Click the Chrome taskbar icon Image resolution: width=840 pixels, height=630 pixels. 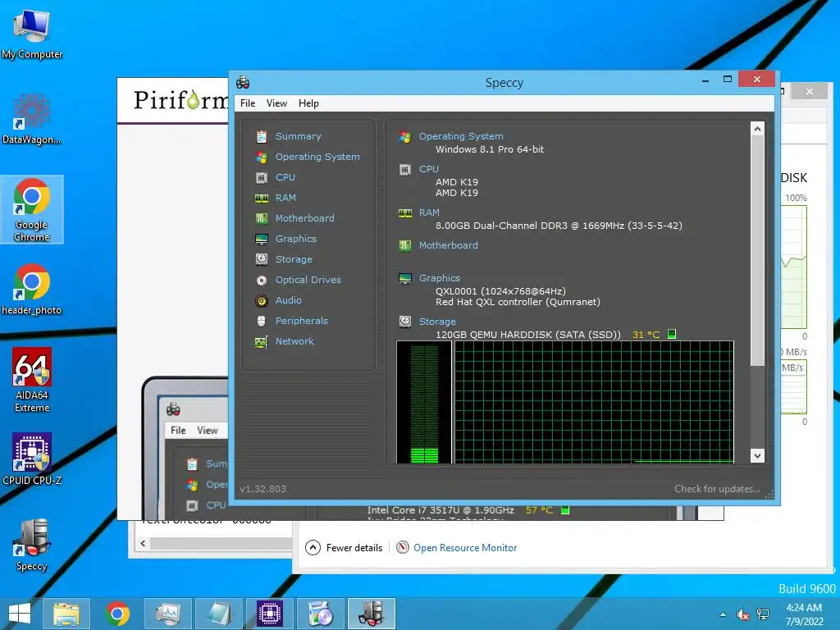(x=117, y=614)
